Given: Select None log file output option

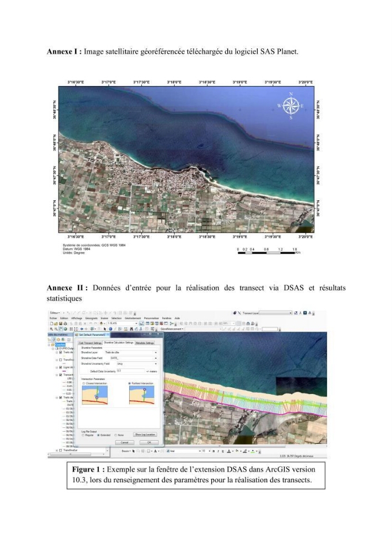Looking at the screenshot, I should [116, 435].
